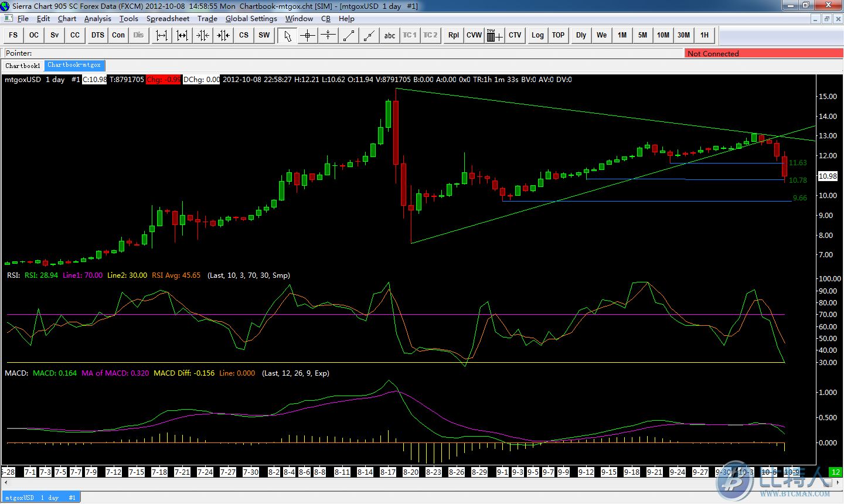Image resolution: width=844 pixels, height=504 pixels.
Task: Select the line drawing tool
Action: click(x=349, y=35)
